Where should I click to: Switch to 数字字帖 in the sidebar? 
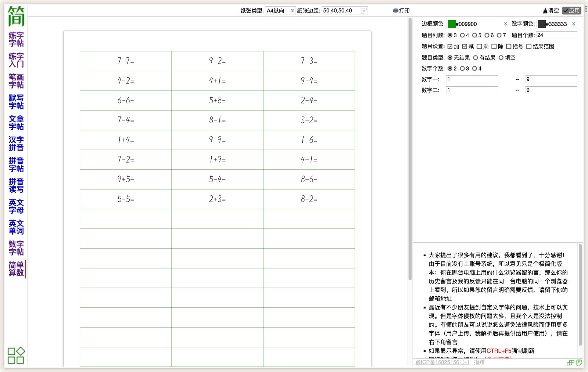pos(16,248)
